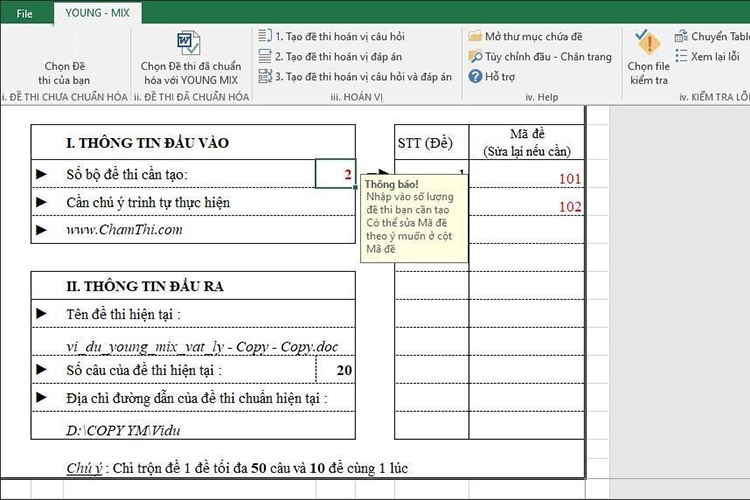Click the header-footer customize icon

pos(475,56)
